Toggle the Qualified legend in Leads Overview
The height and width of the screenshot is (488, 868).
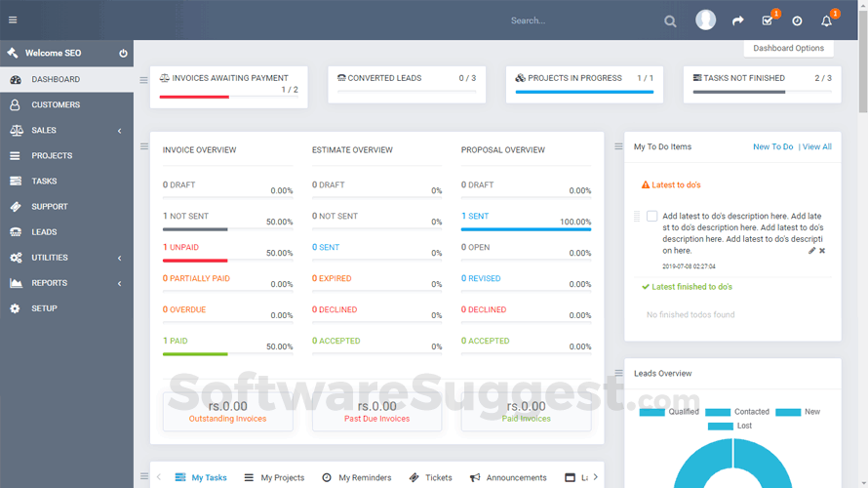pyautogui.click(x=668, y=412)
